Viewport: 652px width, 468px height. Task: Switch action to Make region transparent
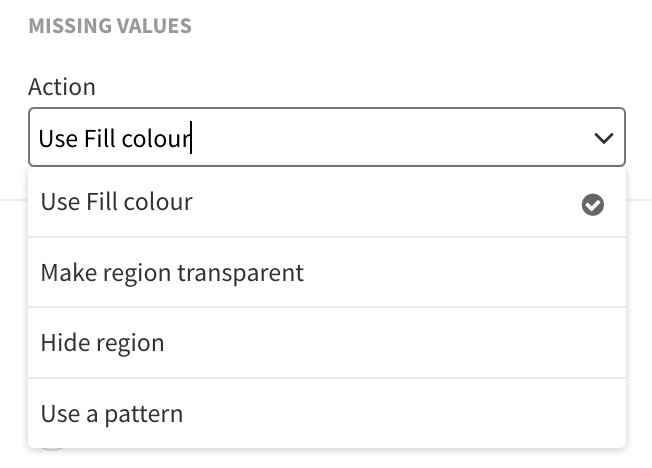click(x=327, y=272)
